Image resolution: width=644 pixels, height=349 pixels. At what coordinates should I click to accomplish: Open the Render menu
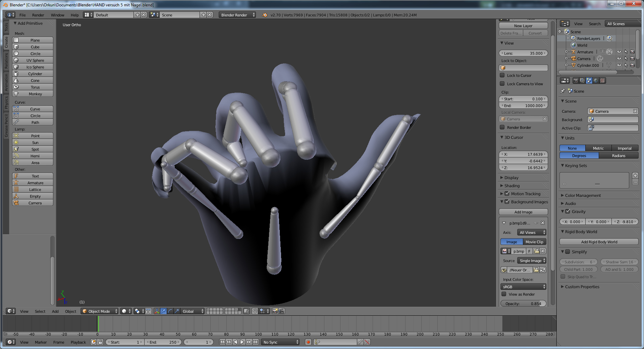[x=38, y=15]
